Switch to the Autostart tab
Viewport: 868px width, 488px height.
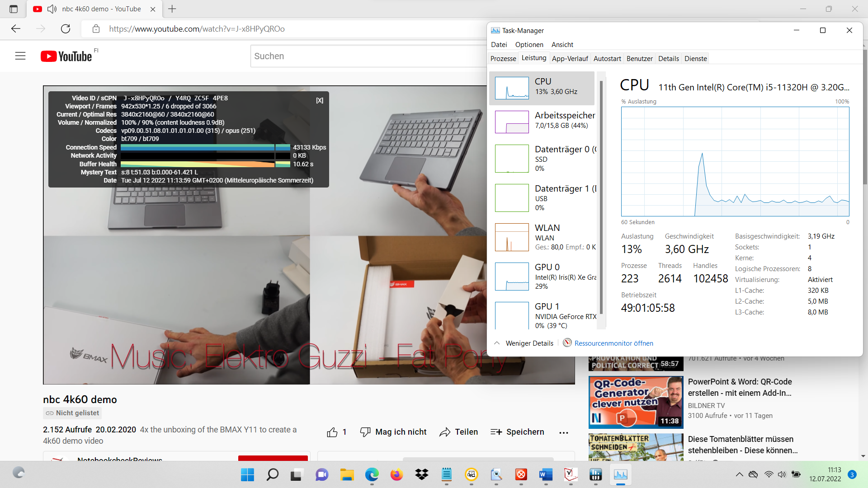tap(607, 59)
